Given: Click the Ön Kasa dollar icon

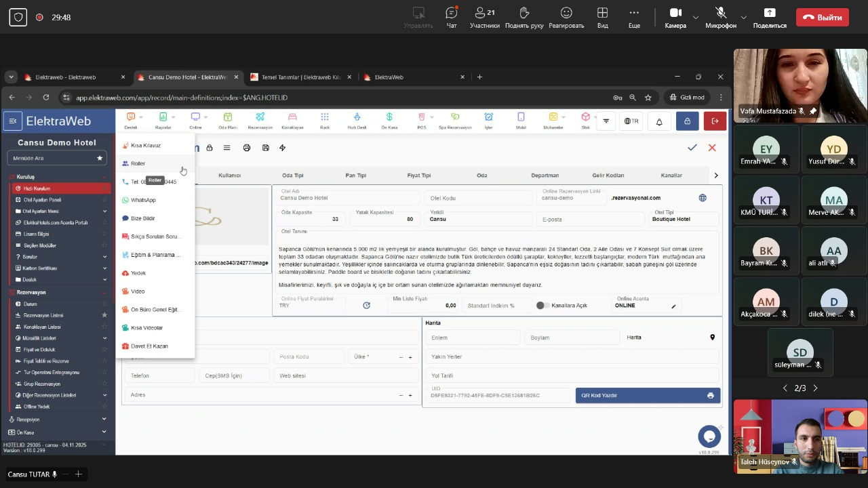Looking at the screenshot, I should click(x=389, y=118).
